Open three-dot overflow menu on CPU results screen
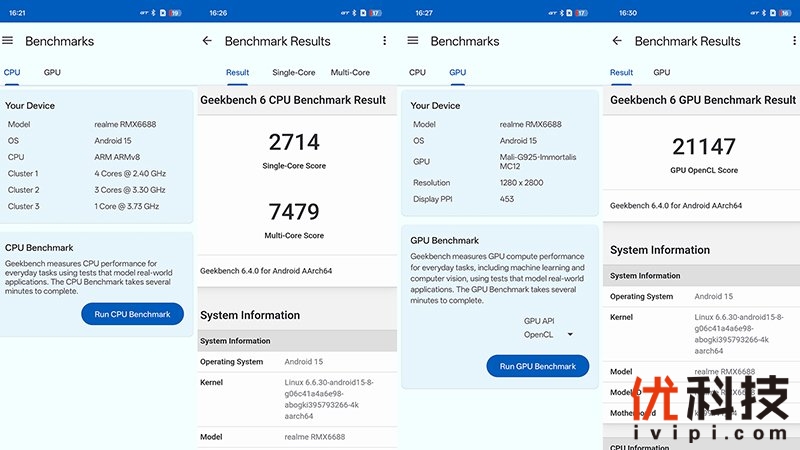This screenshot has width=800, height=450. click(x=384, y=41)
